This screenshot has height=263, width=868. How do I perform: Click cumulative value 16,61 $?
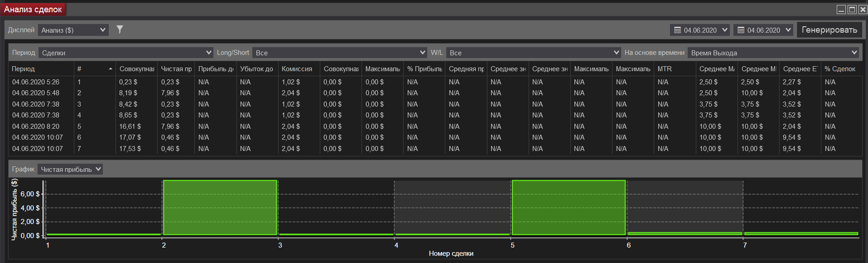130,127
